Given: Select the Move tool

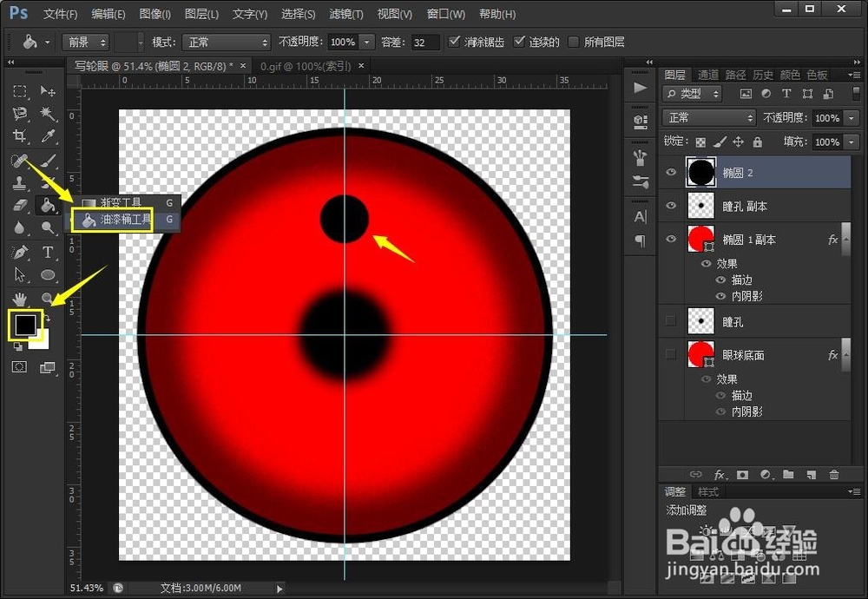Looking at the screenshot, I should (48, 91).
